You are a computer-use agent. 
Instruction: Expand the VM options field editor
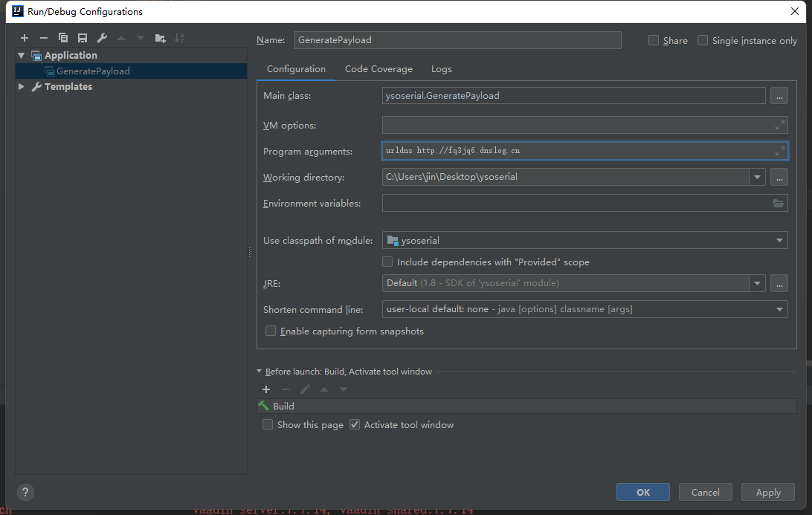[779, 125]
